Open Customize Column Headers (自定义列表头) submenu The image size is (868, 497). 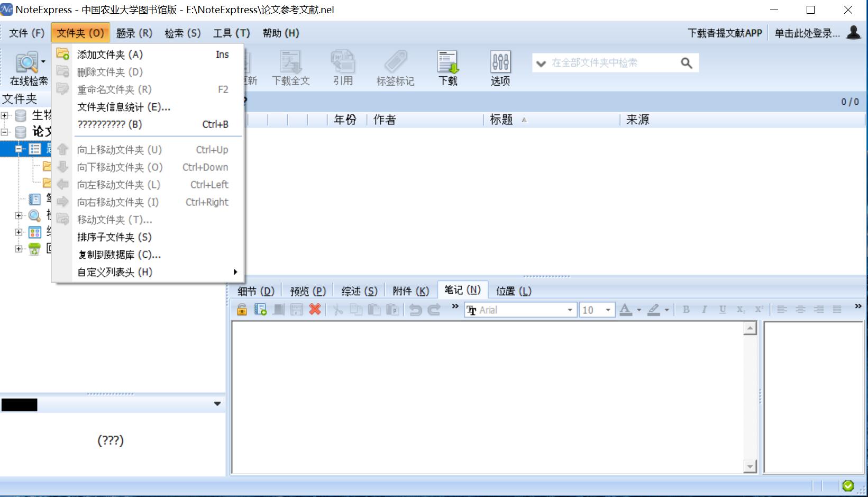point(148,272)
